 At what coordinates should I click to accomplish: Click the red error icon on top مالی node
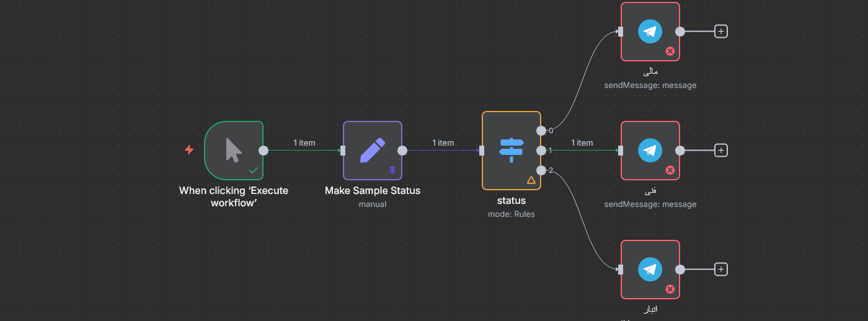670,51
